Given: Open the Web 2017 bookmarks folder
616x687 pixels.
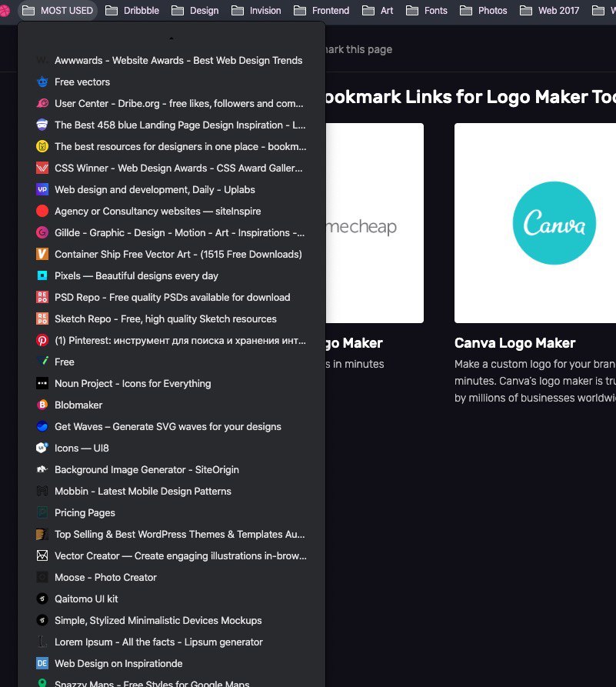Looking at the screenshot, I should [x=549, y=11].
